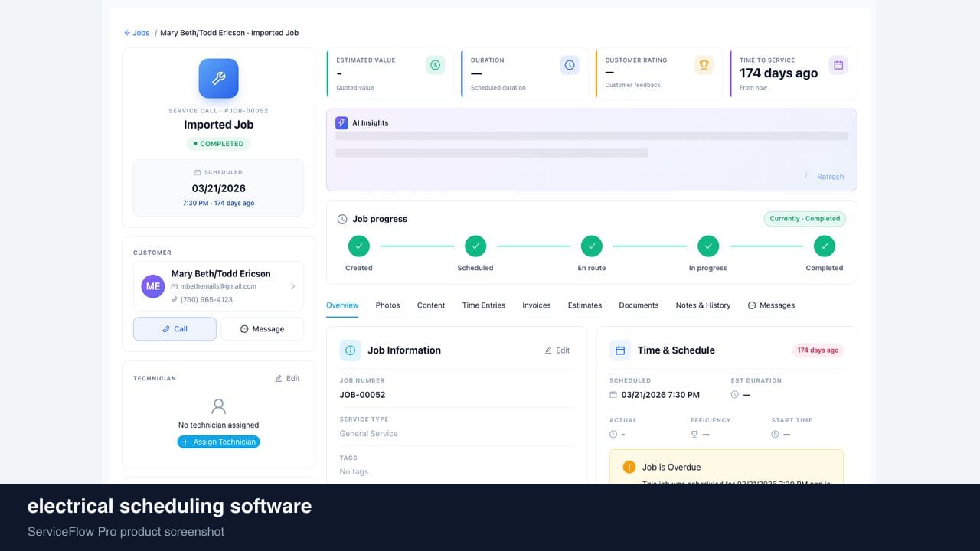This screenshot has height=551, width=980.
Task: Click the Created step checkmark circle
Action: [x=358, y=246]
